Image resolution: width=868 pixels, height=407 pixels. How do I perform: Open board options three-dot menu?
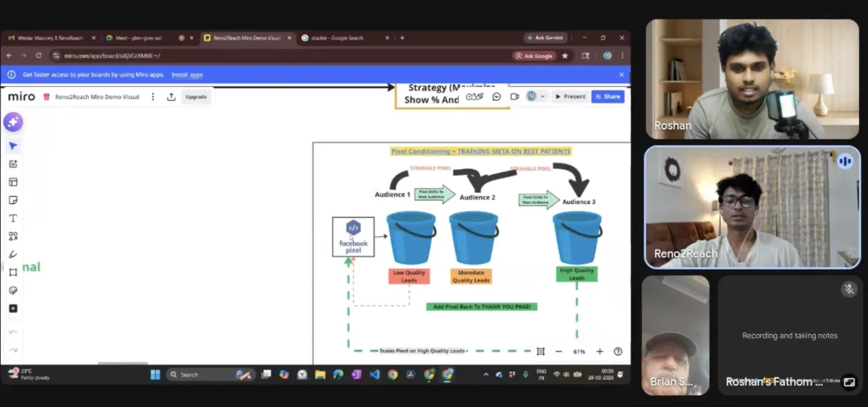point(153,97)
